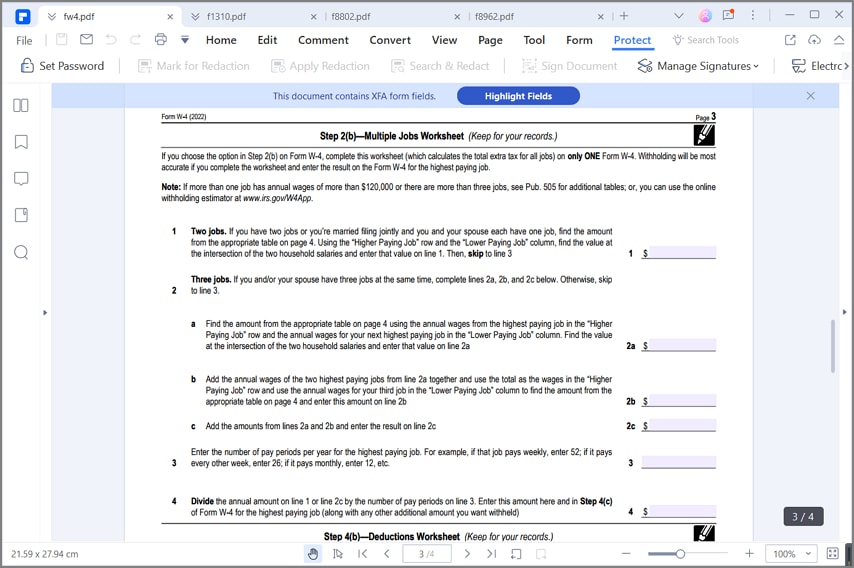Switch to the f1310.pdf tab
Viewport: 854px width, 568px height.
226,16
